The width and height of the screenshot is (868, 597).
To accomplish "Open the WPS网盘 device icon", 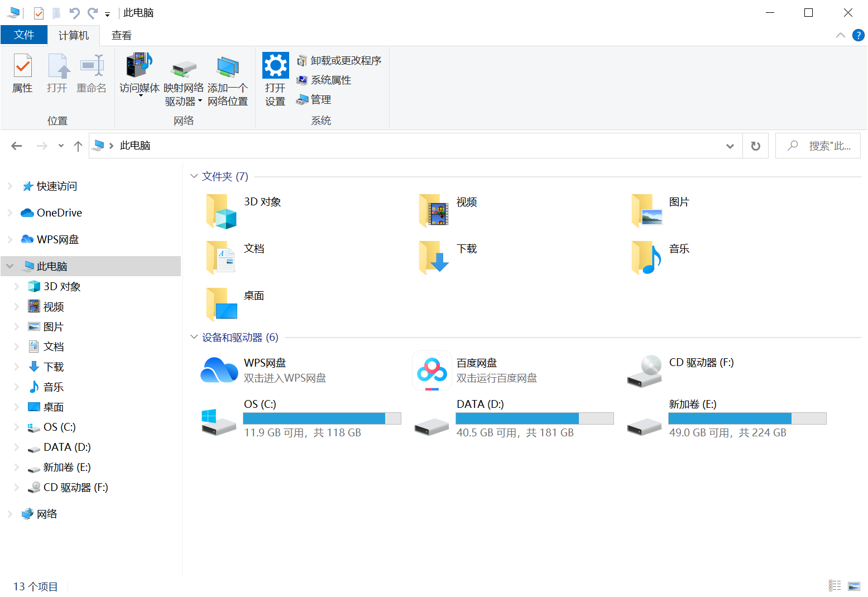I will (x=219, y=370).
